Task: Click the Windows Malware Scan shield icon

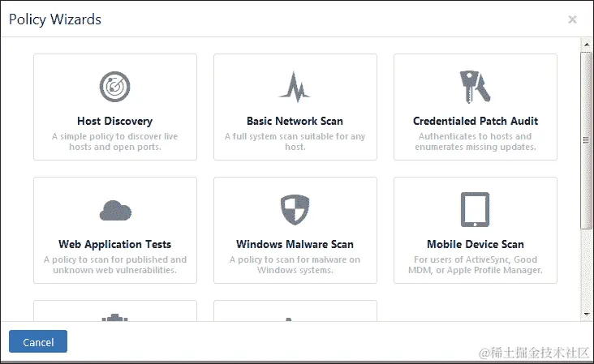Action: click(x=295, y=210)
